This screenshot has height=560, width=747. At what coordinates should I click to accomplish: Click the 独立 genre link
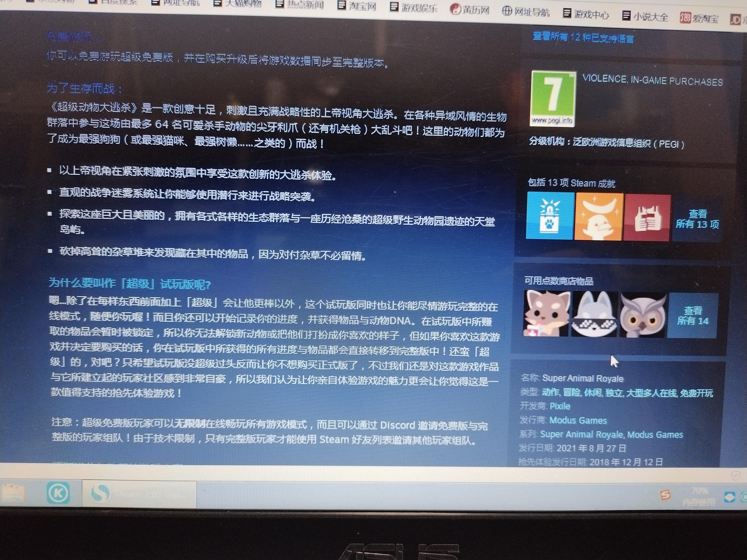(614, 393)
